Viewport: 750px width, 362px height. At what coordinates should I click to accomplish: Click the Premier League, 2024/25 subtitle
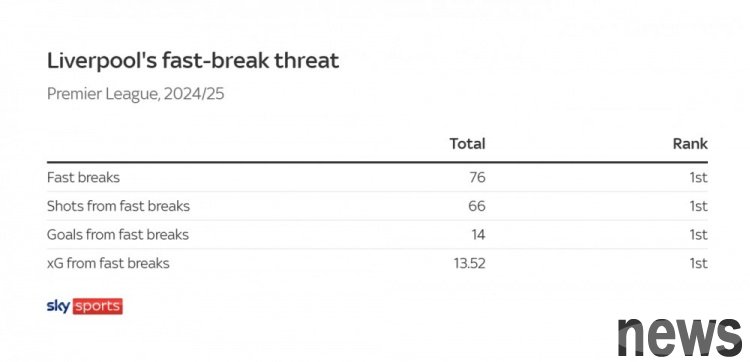pos(135,94)
